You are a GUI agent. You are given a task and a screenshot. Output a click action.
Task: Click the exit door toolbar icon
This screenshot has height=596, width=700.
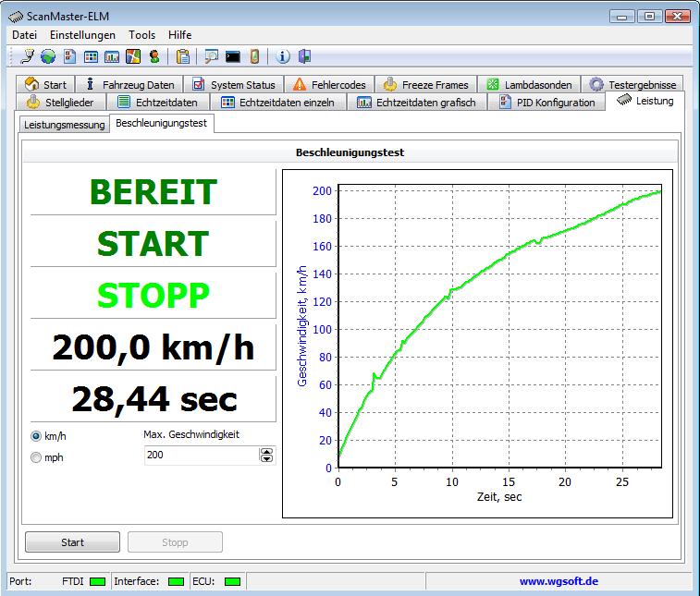click(x=304, y=56)
